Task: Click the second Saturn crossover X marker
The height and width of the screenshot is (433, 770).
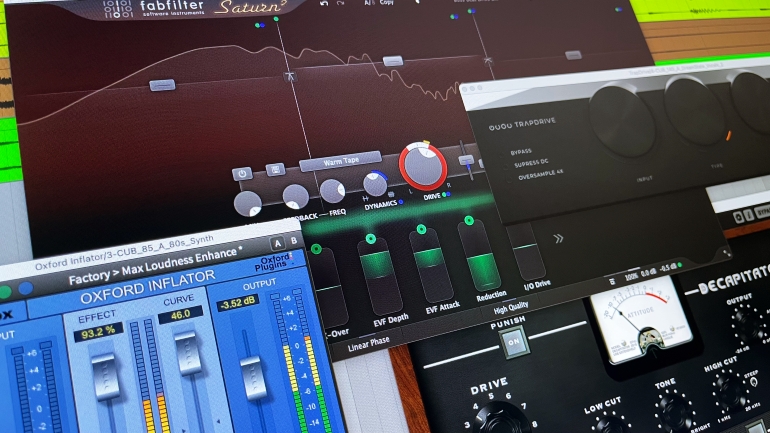Action: tap(488, 60)
